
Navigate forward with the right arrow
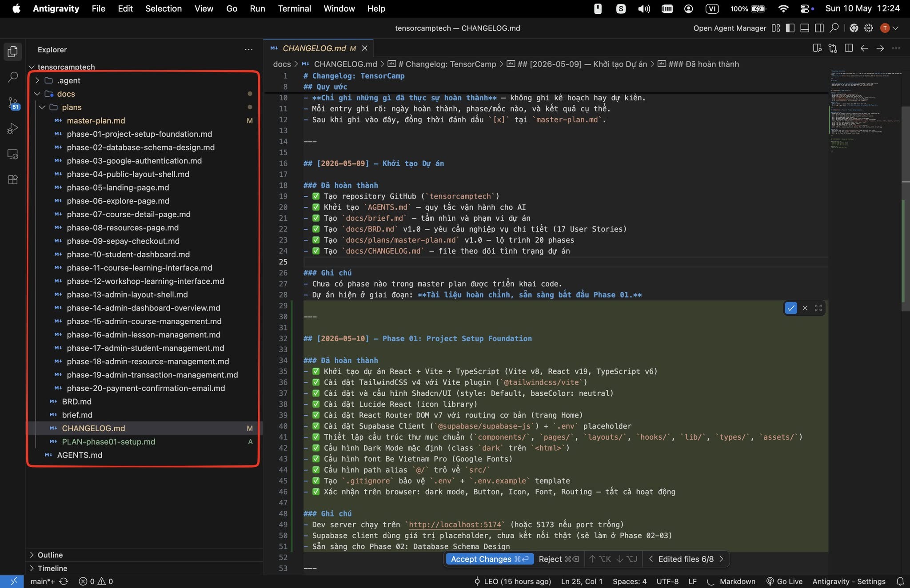[x=880, y=48]
